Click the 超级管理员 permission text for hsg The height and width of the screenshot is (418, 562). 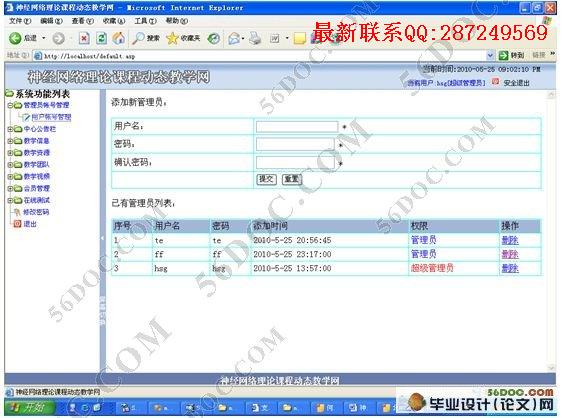coord(432,268)
